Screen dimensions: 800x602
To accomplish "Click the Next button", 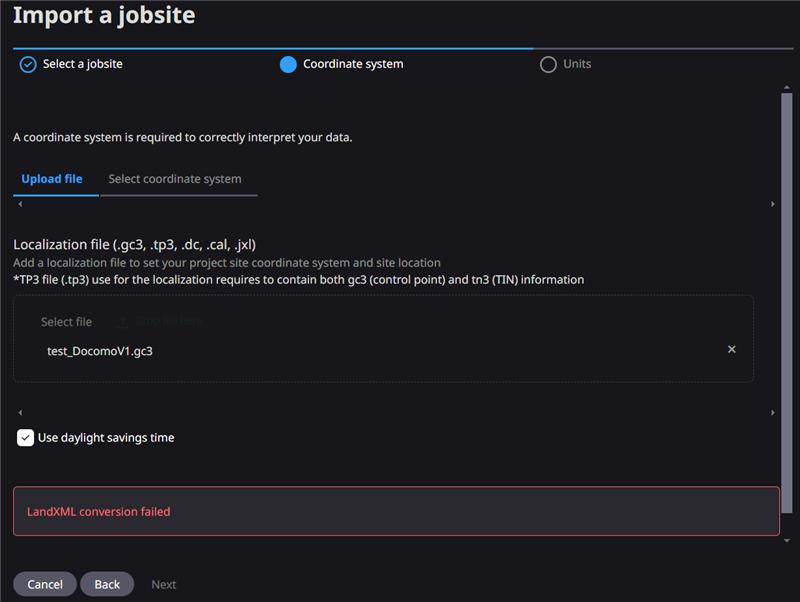I will [164, 584].
